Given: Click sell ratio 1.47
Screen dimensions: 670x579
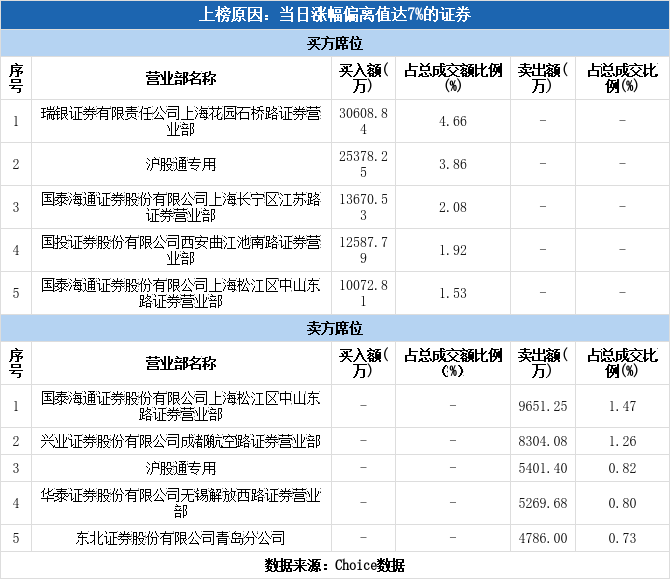Looking at the screenshot, I should click(622, 406).
